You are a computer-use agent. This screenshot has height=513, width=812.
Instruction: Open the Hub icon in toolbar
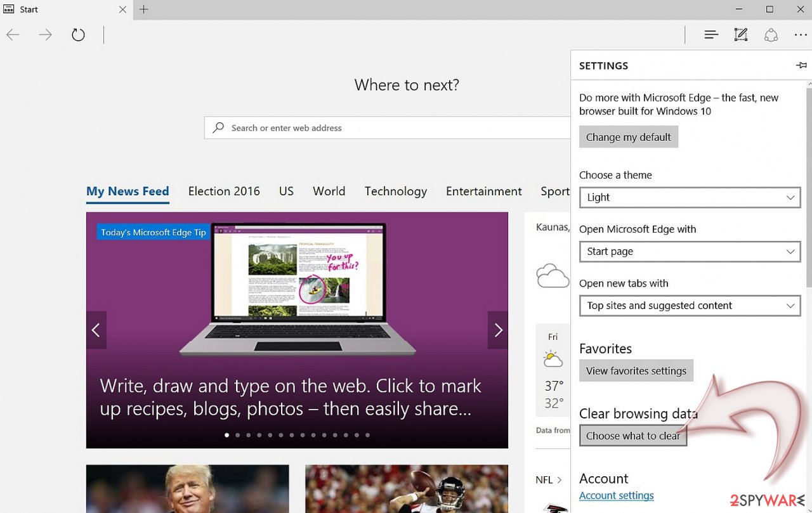(711, 35)
